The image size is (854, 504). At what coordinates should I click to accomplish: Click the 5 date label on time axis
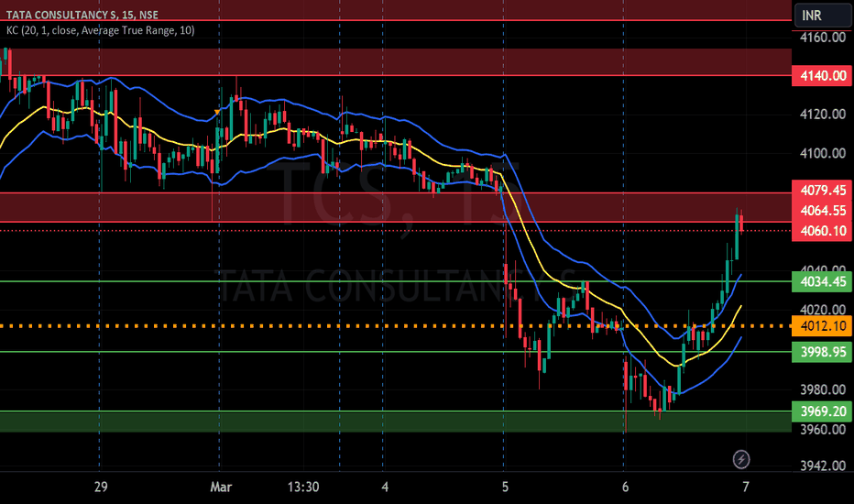(505, 487)
